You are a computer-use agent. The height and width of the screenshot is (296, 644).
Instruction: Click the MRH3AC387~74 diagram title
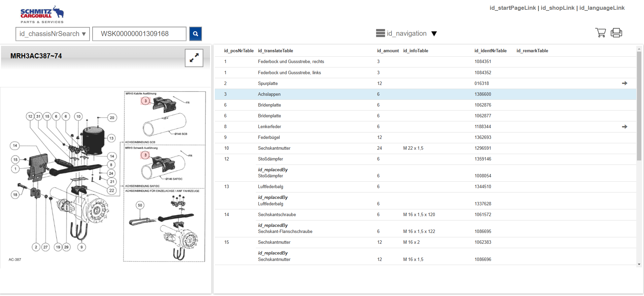pos(36,56)
